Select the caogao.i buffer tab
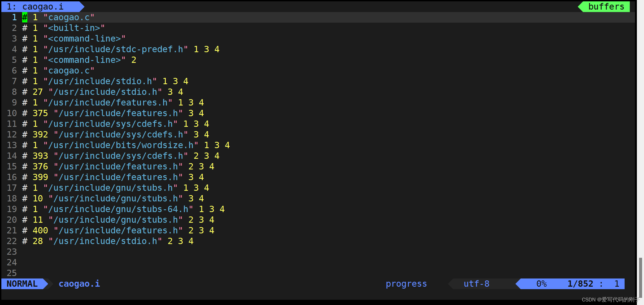This screenshot has width=644, height=305. 42,7
